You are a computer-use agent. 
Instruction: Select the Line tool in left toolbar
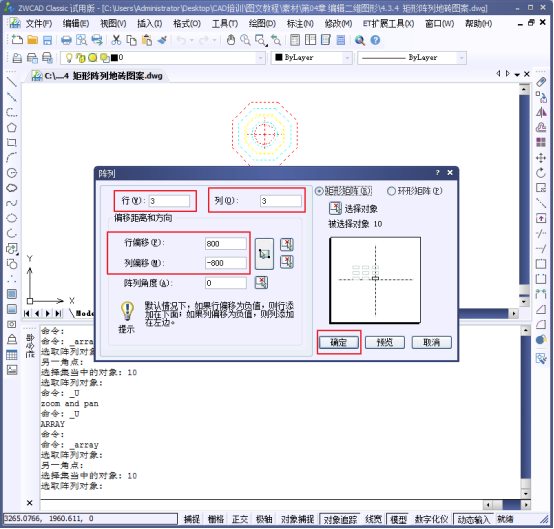click(x=12, y=82)
